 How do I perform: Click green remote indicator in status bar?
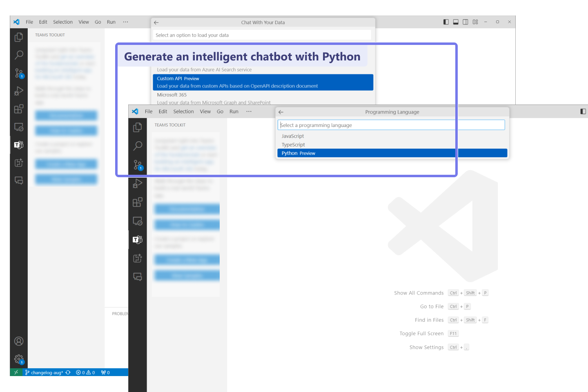(x=16, y=372)
